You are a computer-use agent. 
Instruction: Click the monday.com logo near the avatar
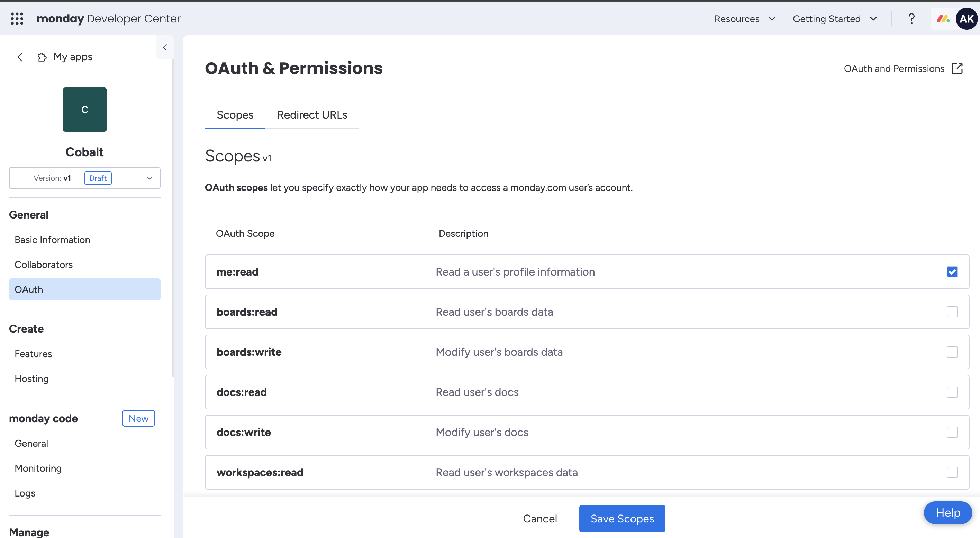(x=943, y=18)
